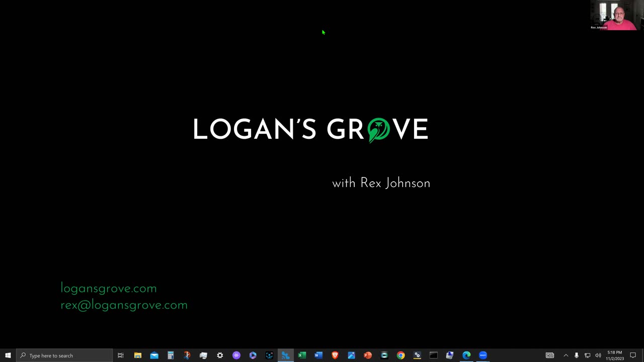Open Task View from the taskbar
Image resolution: width=644 pixels, height=362 pixels.
tap(121, 355)
